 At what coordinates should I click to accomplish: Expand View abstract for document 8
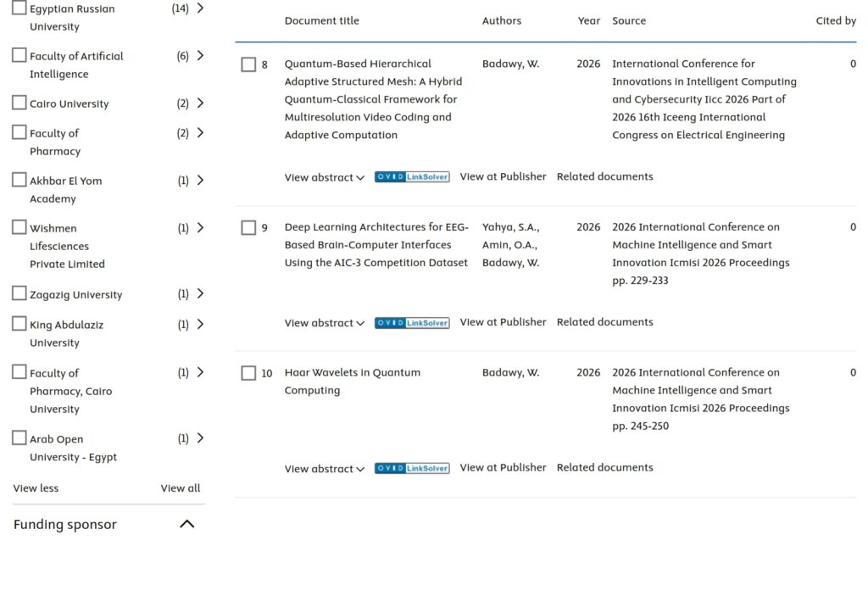click(325, 177)
